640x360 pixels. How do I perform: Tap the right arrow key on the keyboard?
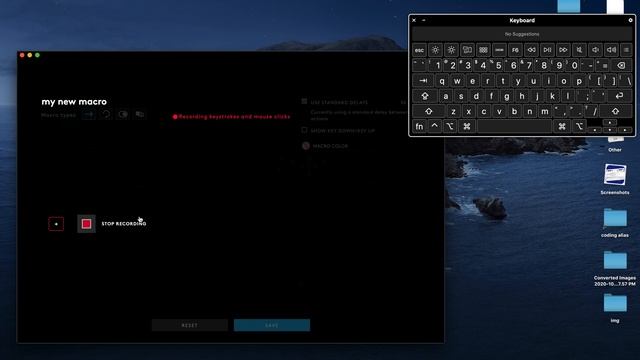625,130
